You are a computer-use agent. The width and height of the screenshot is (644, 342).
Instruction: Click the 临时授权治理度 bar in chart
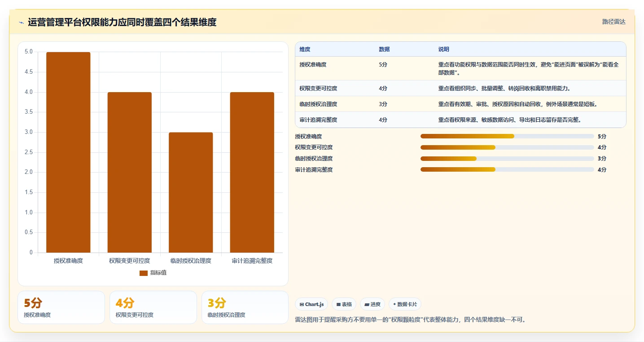coord(191,192)
